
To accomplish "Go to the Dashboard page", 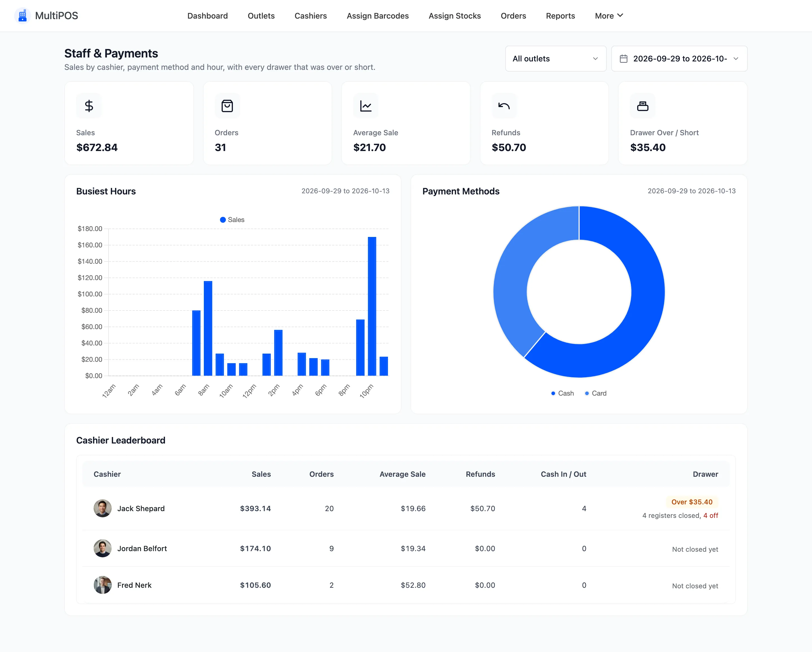I will tap(208, 16).
